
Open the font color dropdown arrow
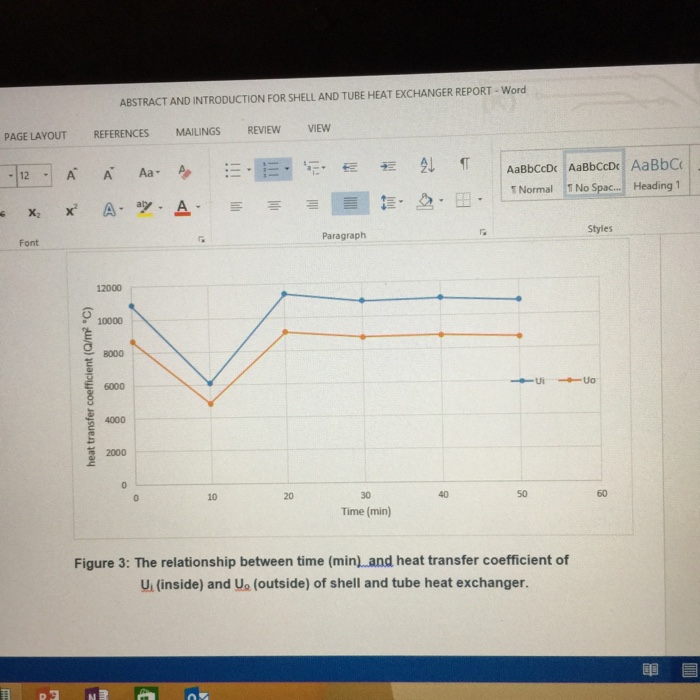(x=198, y=207)
